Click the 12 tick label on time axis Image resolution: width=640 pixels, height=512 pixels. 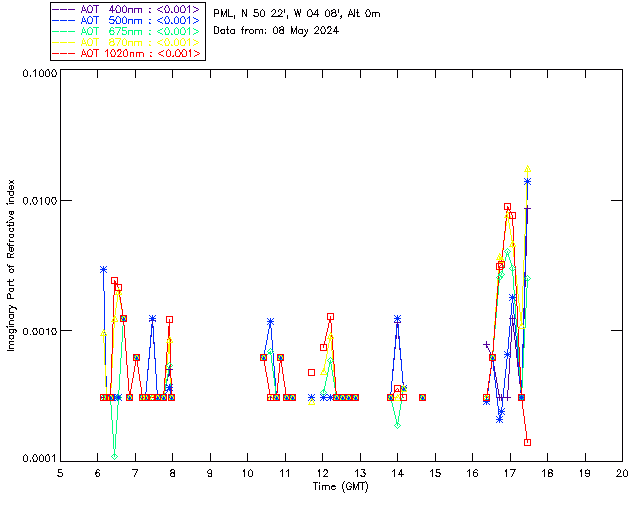pos(322,474)
